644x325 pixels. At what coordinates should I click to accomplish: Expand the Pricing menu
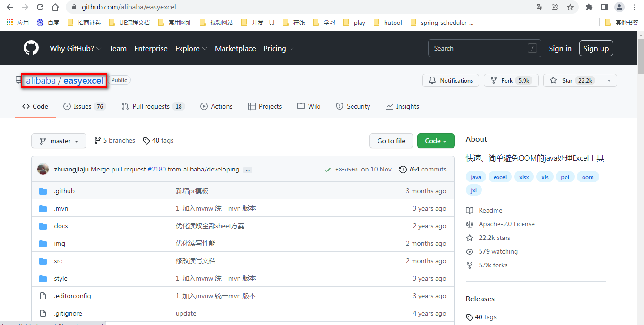coord(278,48)
